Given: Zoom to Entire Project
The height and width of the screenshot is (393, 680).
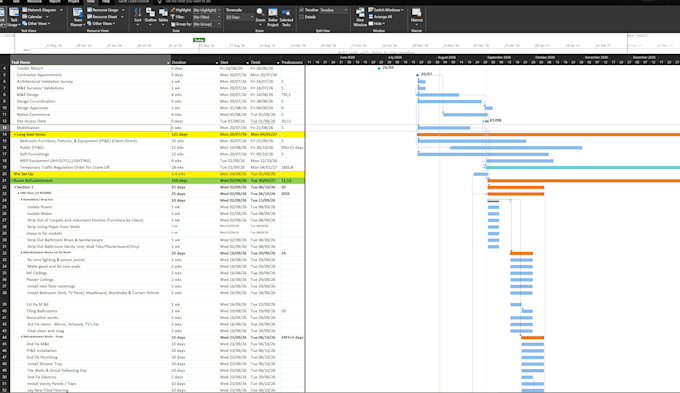Looking at the screenshot, I should tap(273, 17).
